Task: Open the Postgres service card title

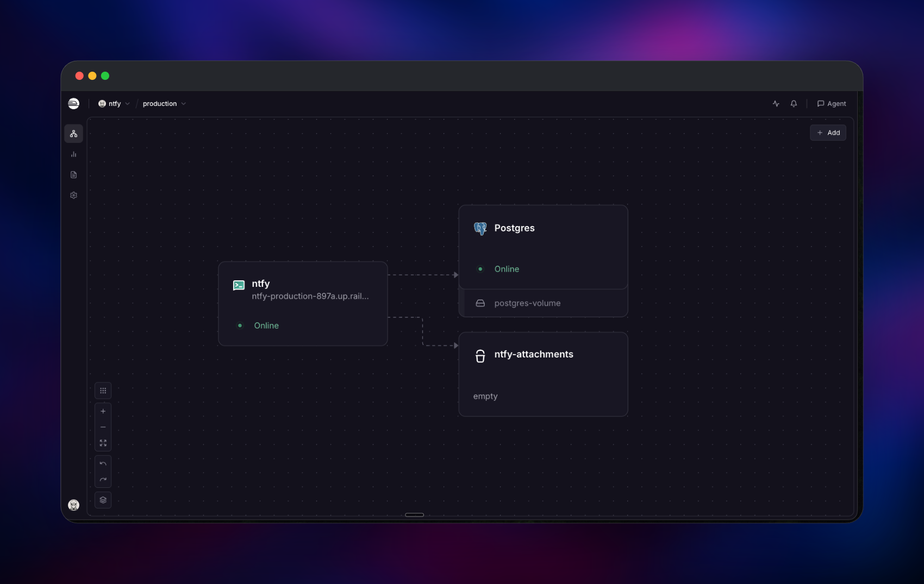Action: tap(514, 228)
